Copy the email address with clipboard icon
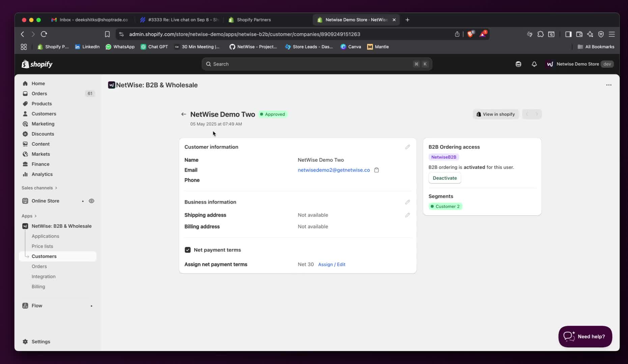 pos(376,170)
